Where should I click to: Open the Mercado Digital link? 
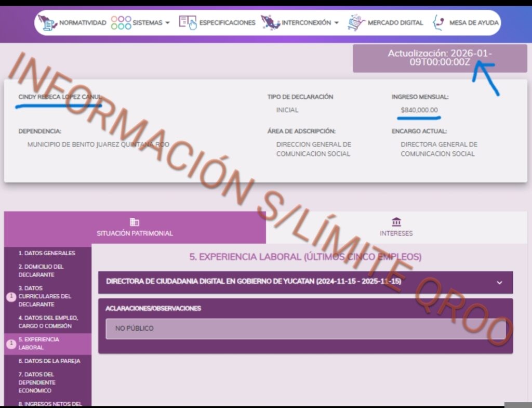(395, 23)
